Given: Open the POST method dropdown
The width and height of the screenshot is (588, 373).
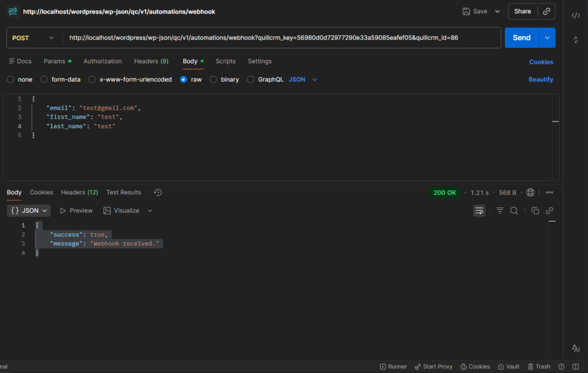Looking at the screenshot, I should coord(34,38).
